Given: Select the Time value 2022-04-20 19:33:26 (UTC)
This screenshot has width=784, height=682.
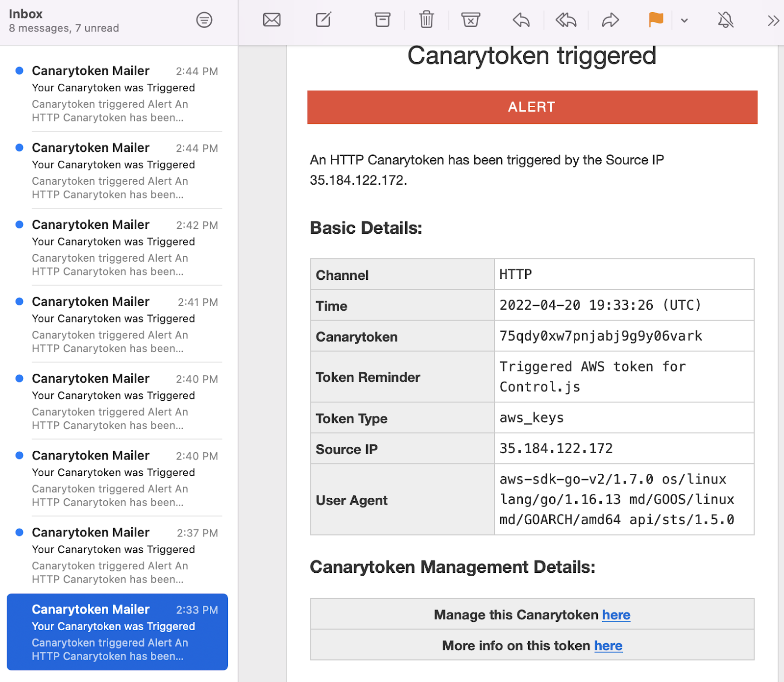Looking at the screenshot, I should click(600, 305).
